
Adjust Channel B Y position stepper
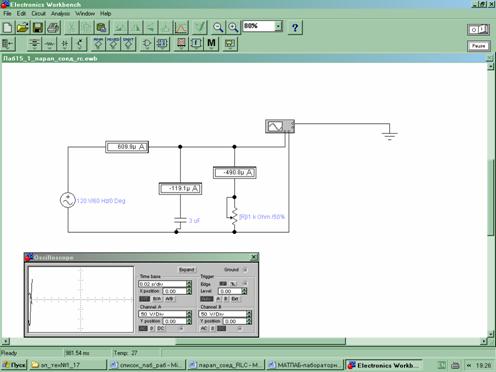tap(249, 321)
